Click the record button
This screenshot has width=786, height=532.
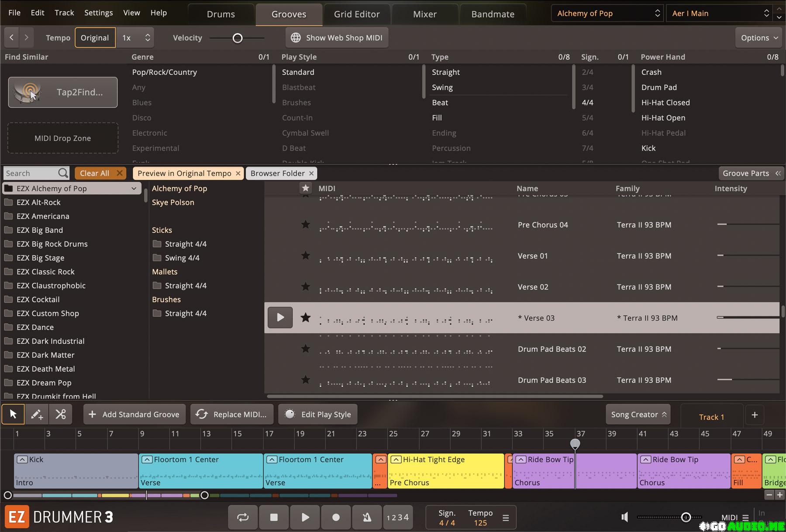click(x=336, y=517)
